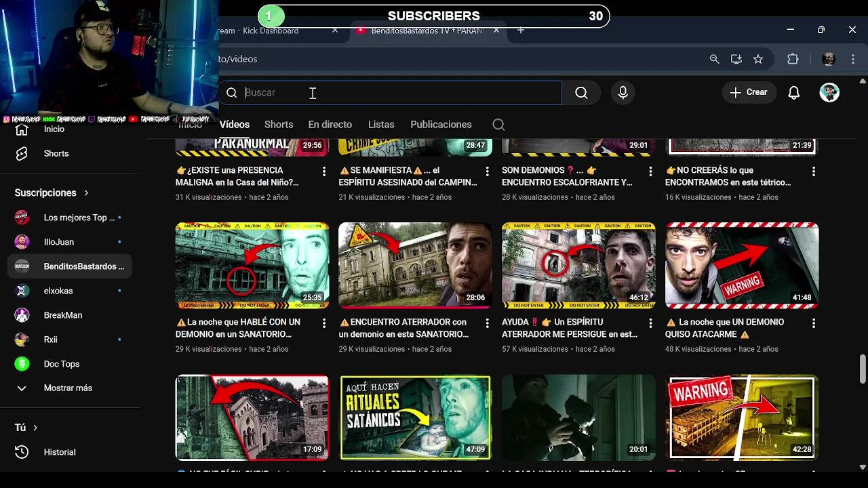Play the 42:28 WARNING yellow thumbnail

pos(742,418)
